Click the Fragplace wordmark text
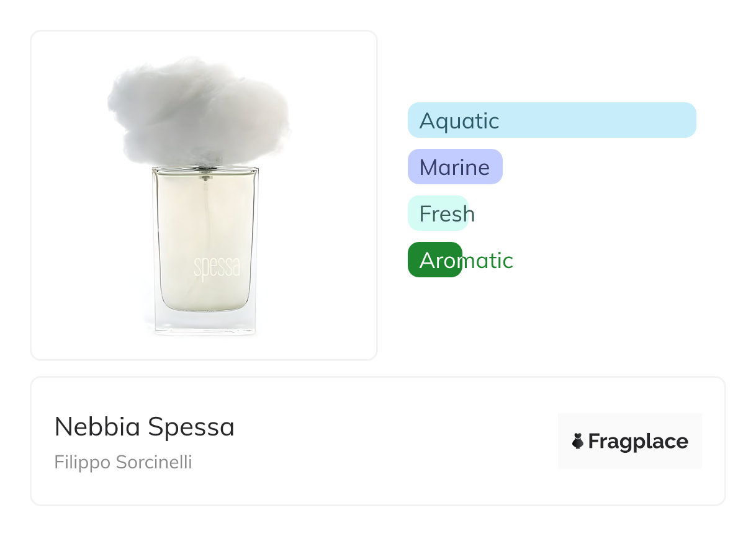Screen dimensions: 756x536 coord(637,442)
